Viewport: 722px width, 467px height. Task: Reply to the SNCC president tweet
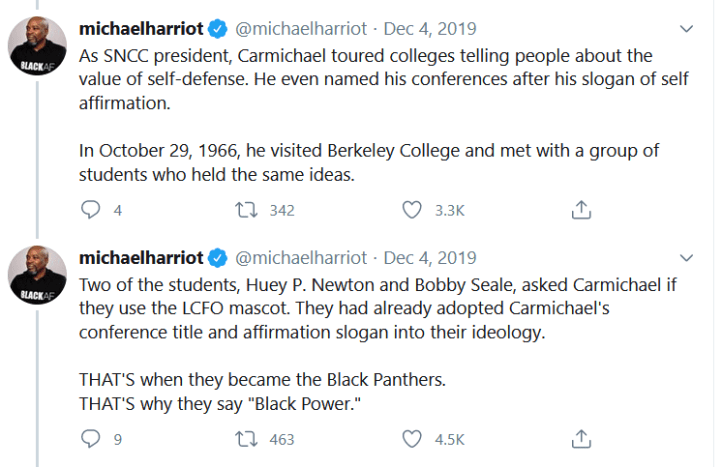(91, 210)
